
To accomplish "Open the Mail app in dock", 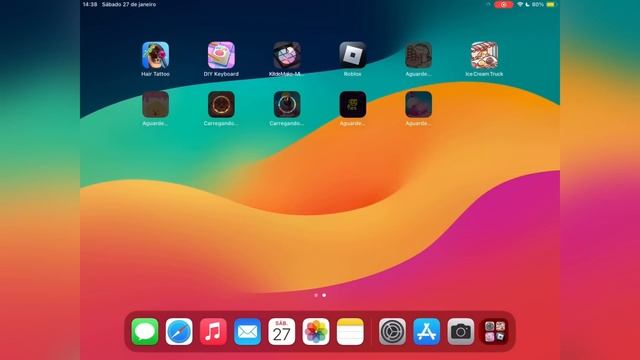I will coord(247,331).
